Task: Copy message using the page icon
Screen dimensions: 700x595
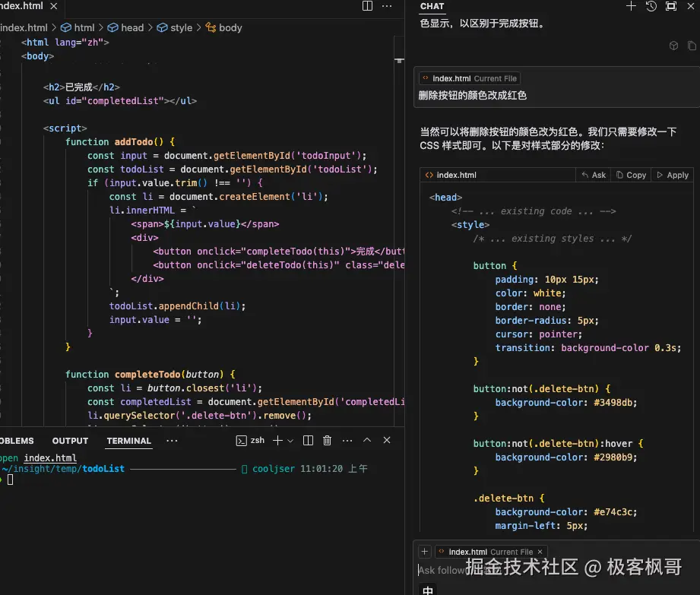Action: click(x=692, y=46)
